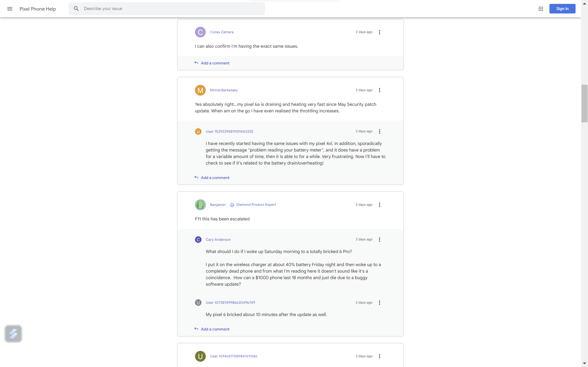Click the search magnifier icon
This screenshot has width=588, height=367.
click(76, 9)
